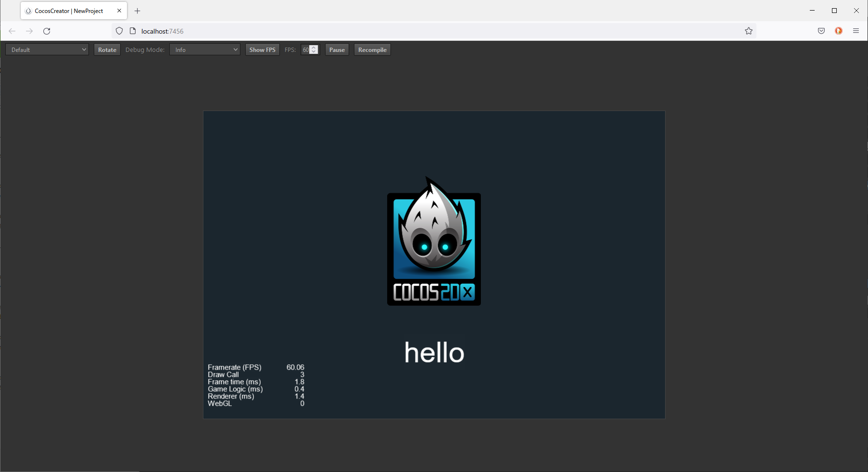Close the CocosCreator | NewProject tab
The image size is (868, 472).
coord(119,11)
